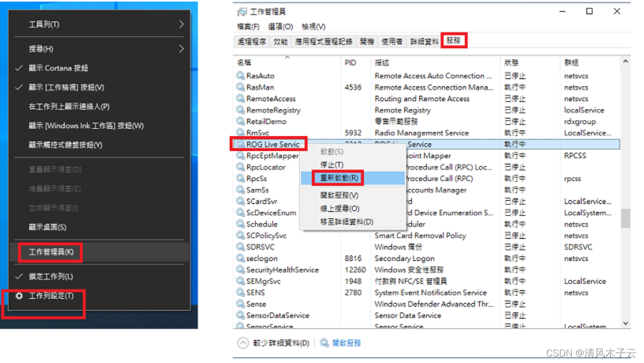
Task: Click gear icon beside SensorDataService
Action: click(x=240, y=315)
